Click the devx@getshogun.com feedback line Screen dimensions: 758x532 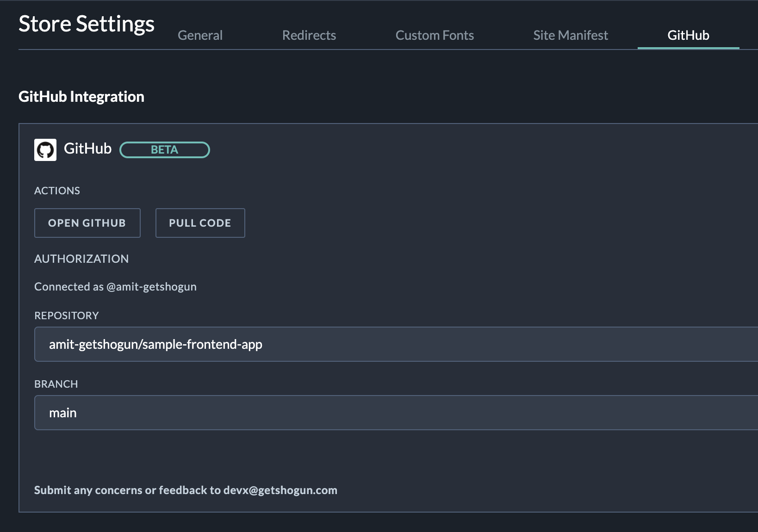click(186, 490)
